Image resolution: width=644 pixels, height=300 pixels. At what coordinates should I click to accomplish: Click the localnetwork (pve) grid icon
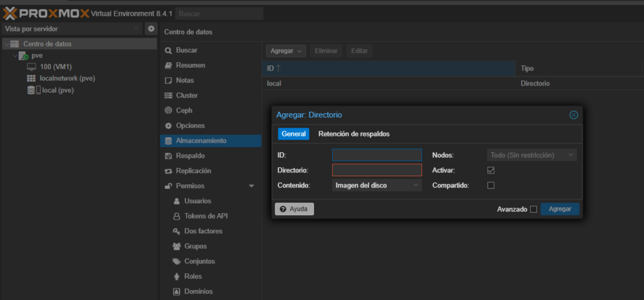click(31, 79)
